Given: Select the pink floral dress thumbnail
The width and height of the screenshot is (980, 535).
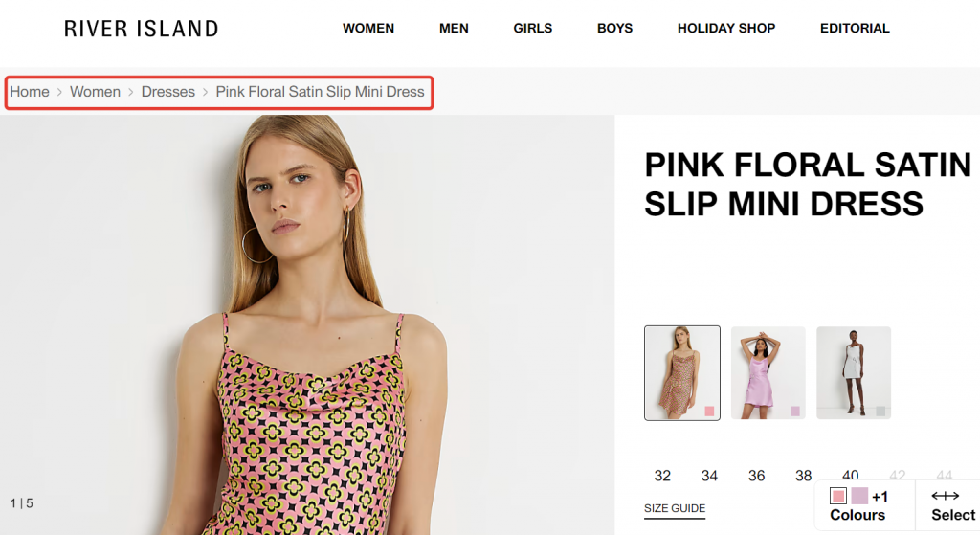Looking at the screenshot, I should pyautogui.click(x=682, y=373).
